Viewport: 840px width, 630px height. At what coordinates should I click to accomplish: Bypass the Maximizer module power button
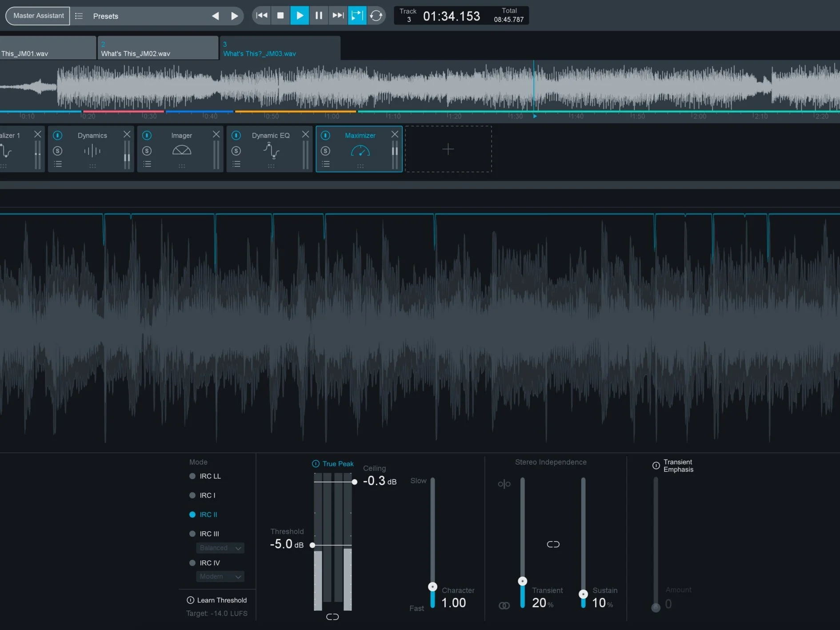tap(325, 135)
